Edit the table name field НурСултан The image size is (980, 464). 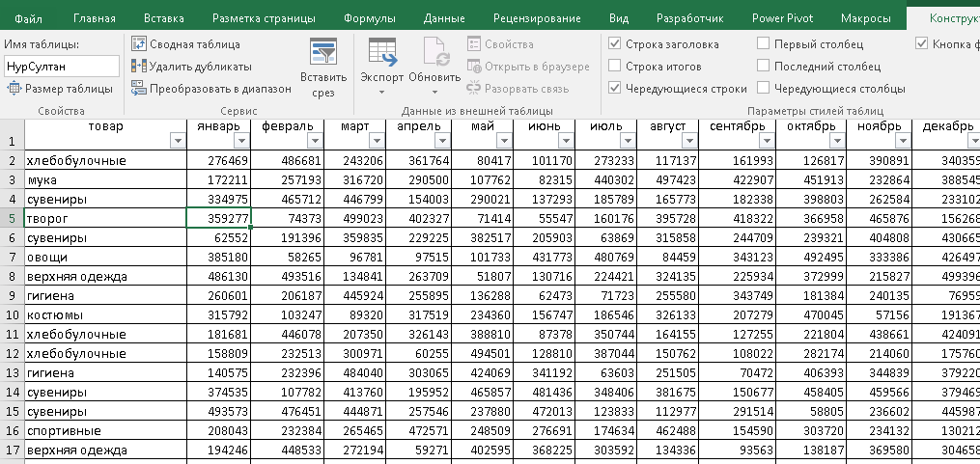(x=61, y=67)
